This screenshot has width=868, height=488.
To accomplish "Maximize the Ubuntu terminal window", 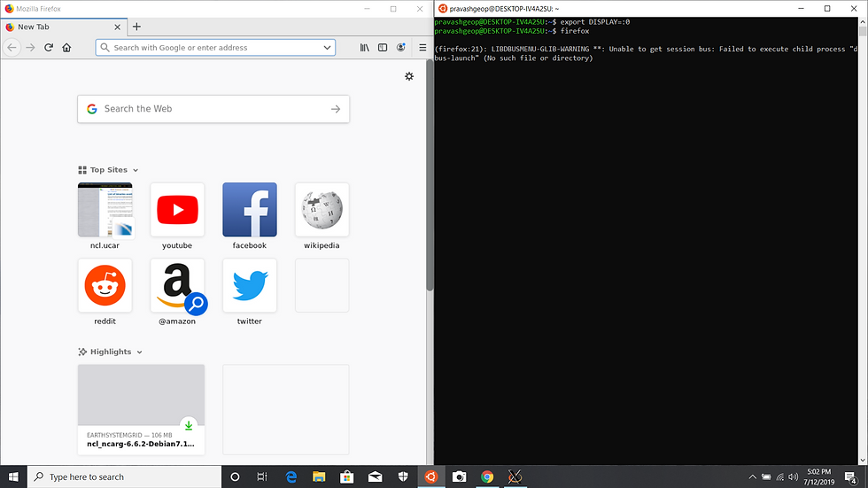I will tap(827, 8).
